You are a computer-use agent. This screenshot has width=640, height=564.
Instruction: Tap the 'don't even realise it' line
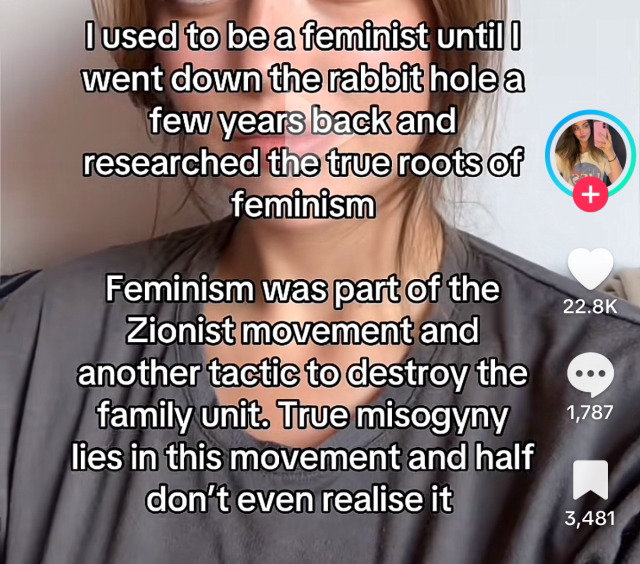299,499
